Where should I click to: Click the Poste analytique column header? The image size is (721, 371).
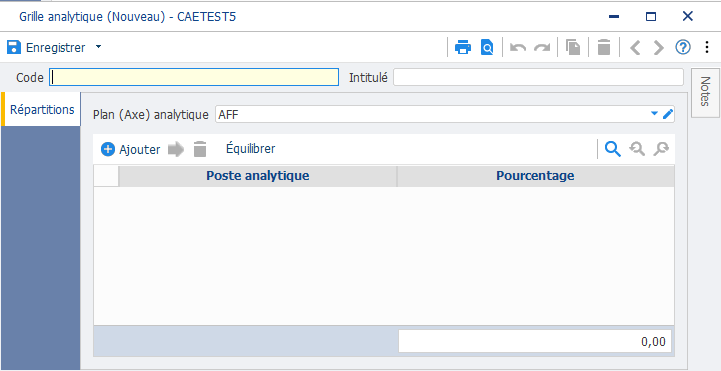tap(258, 176)
